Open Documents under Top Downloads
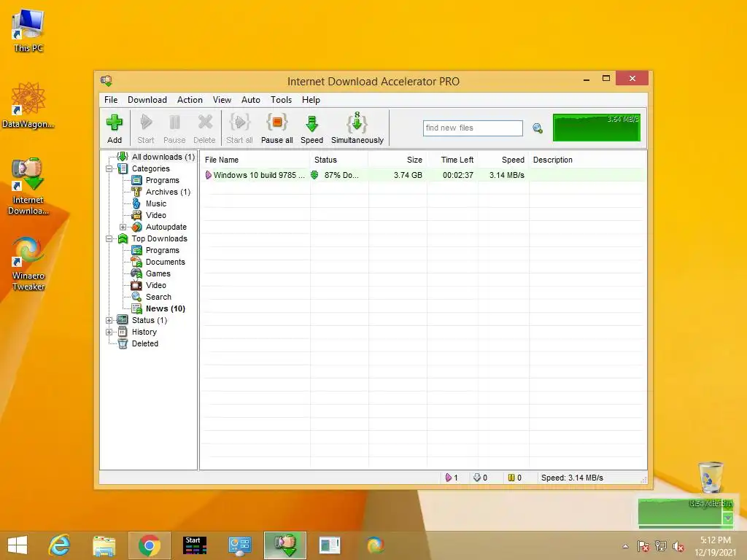 [x=166, y=262]
